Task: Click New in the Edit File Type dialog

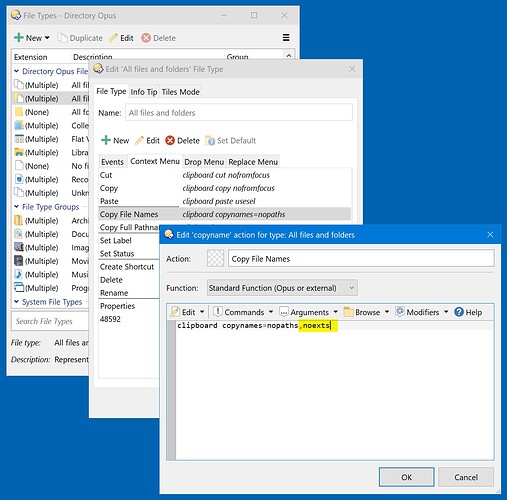Action: [x=115, y=140]
